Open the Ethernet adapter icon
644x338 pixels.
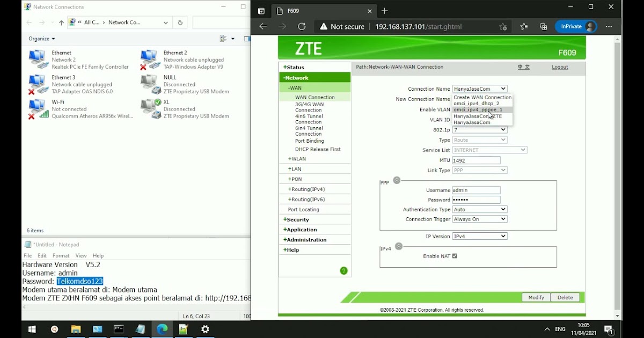[38, 59]
